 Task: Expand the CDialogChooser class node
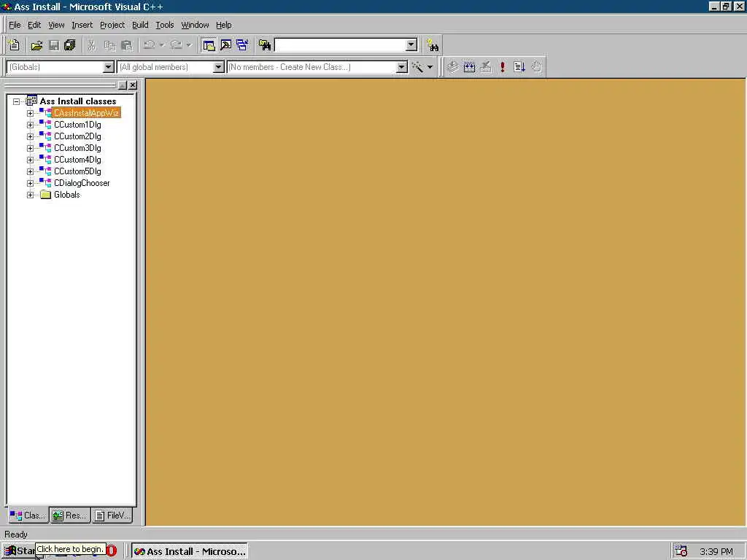coord(30,183)
